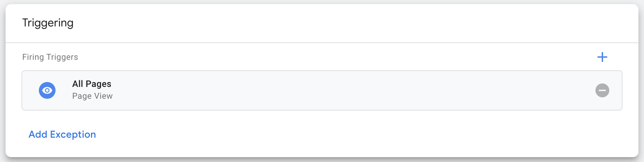Open the All Pages trigger name
This screenshot has height=162, width=644.
92,84
